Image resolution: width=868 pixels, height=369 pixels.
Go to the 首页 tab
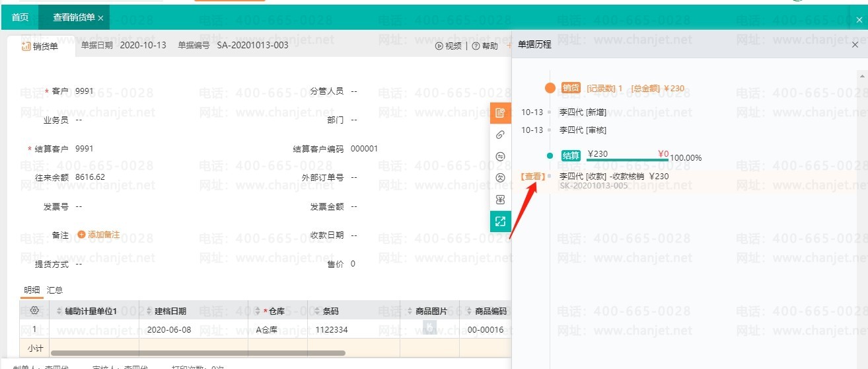pos(20,18)
